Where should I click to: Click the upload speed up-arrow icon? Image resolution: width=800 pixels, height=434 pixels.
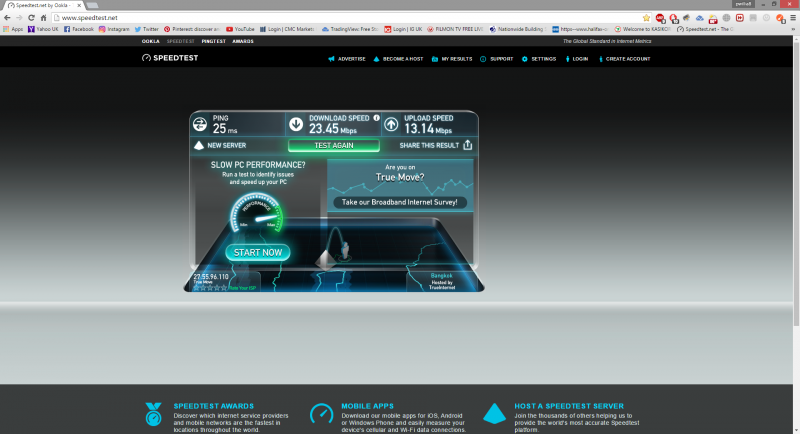coord(391,124)
